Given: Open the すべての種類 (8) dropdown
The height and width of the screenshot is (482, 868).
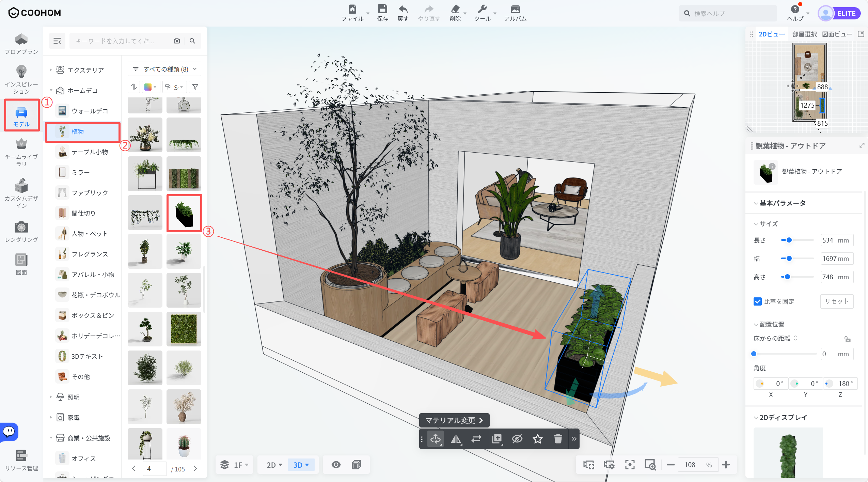Looking at the screenshot, I should point(164,69).
